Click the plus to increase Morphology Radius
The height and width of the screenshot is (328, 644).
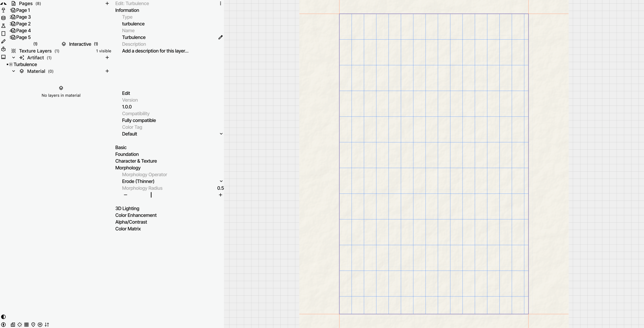220,195
